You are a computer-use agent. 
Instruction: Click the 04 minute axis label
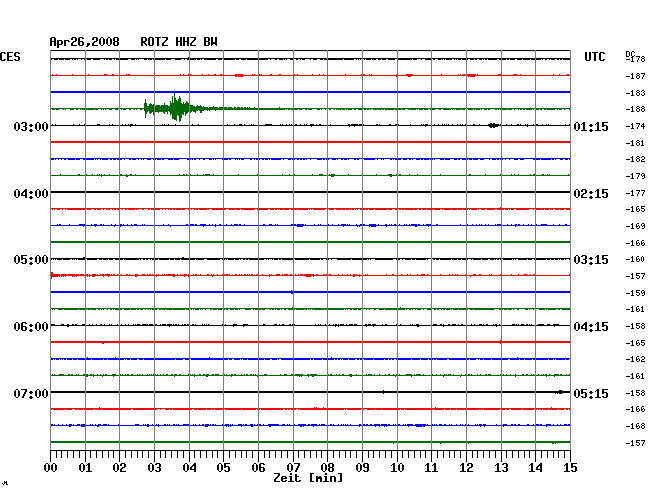pos(189,468)
